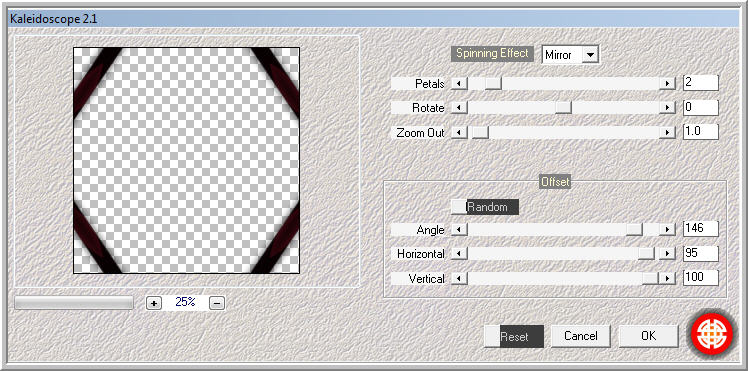
Task: Click the Reset button
Action: click(x=514, y=336)
